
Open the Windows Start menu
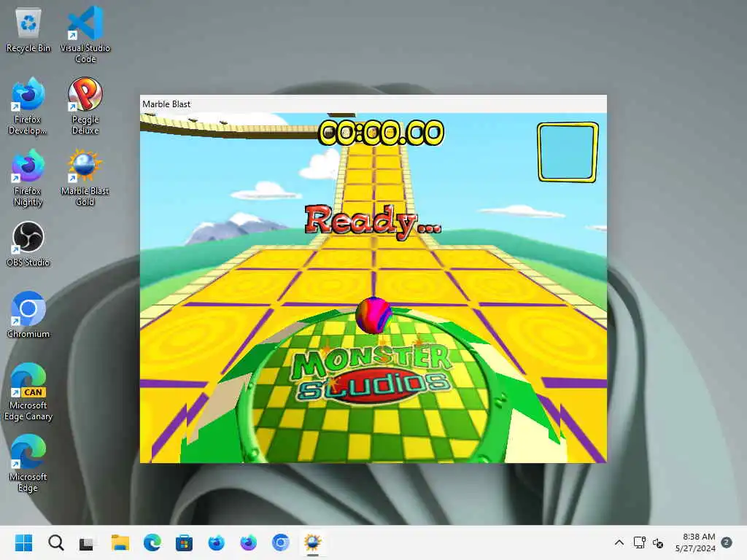click(x=23, y=542)
